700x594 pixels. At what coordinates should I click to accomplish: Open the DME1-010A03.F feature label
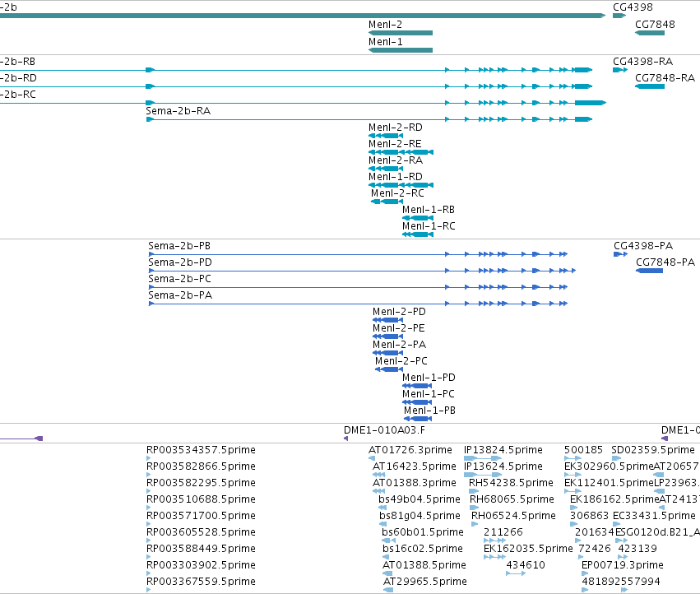384,430
